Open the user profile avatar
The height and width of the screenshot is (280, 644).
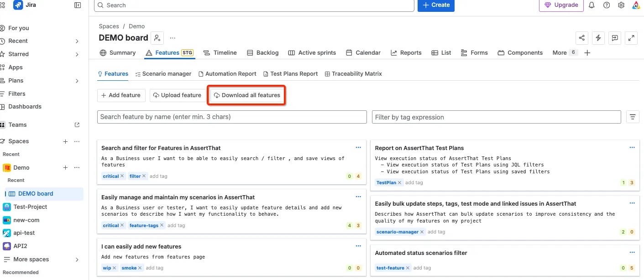[x=636, y=5]
